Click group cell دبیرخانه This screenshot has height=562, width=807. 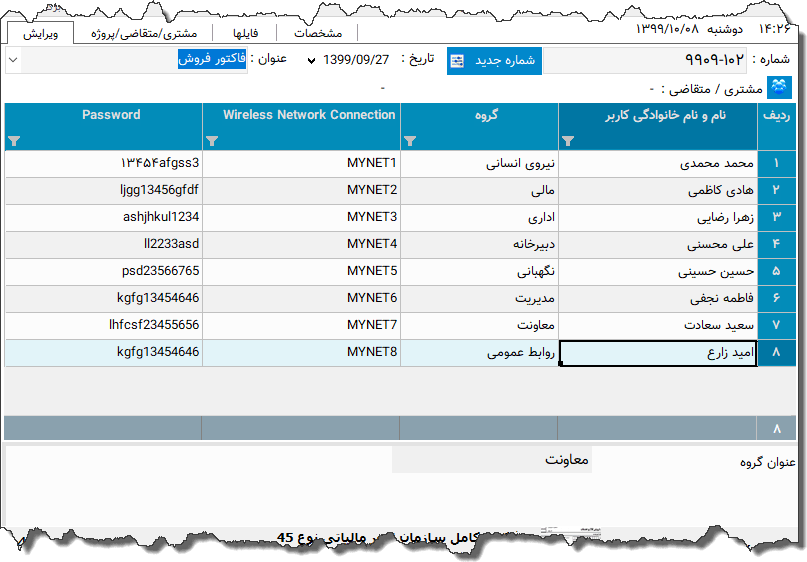[x=480, y=245]
